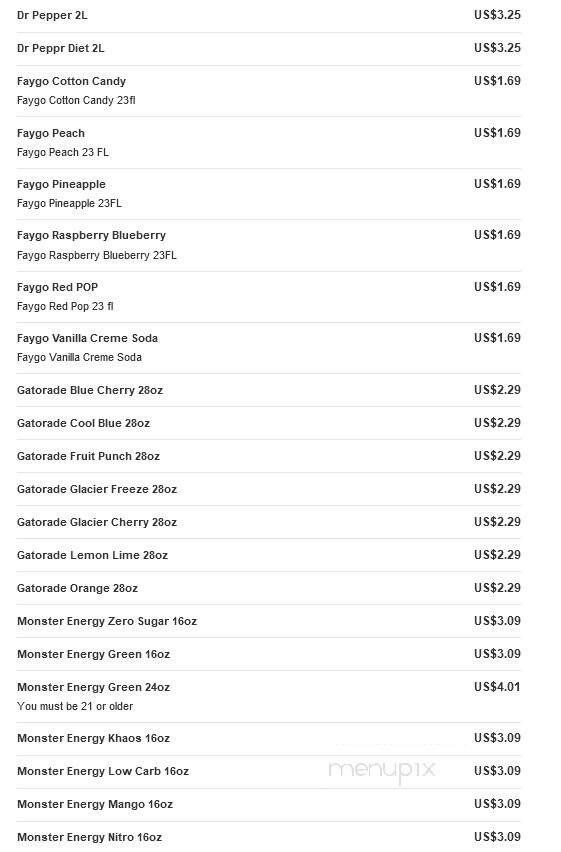Choose Gatorade Orange 28oz item
This screenshot has width=561, height=852.
tap(269, 588)
